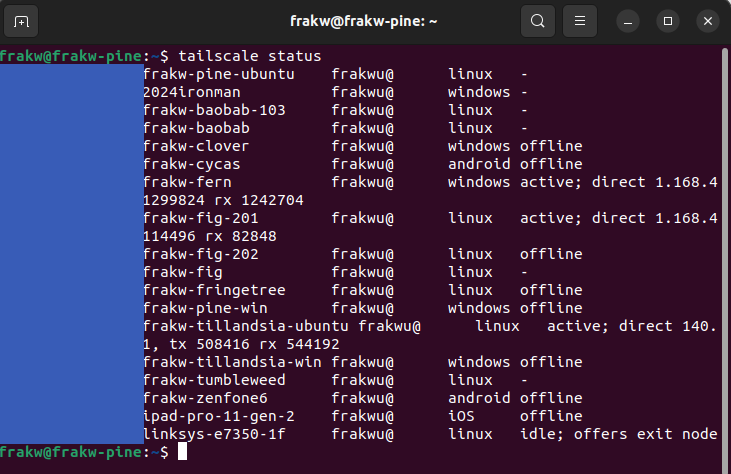Click the bottom shell prompt cursor
The width and height of the screenshot is (731, 474).
[x=182, y=452]
